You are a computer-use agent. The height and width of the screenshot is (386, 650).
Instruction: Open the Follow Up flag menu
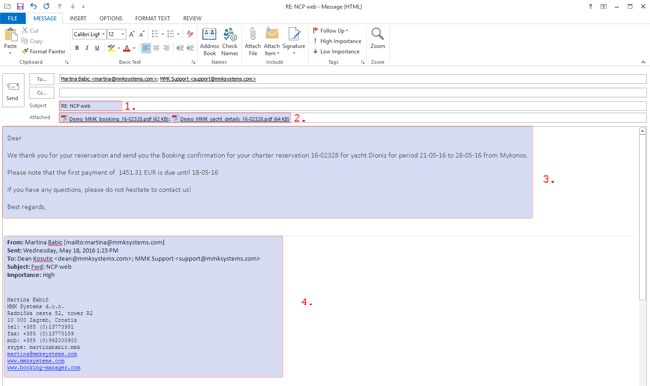pos(330,30)
